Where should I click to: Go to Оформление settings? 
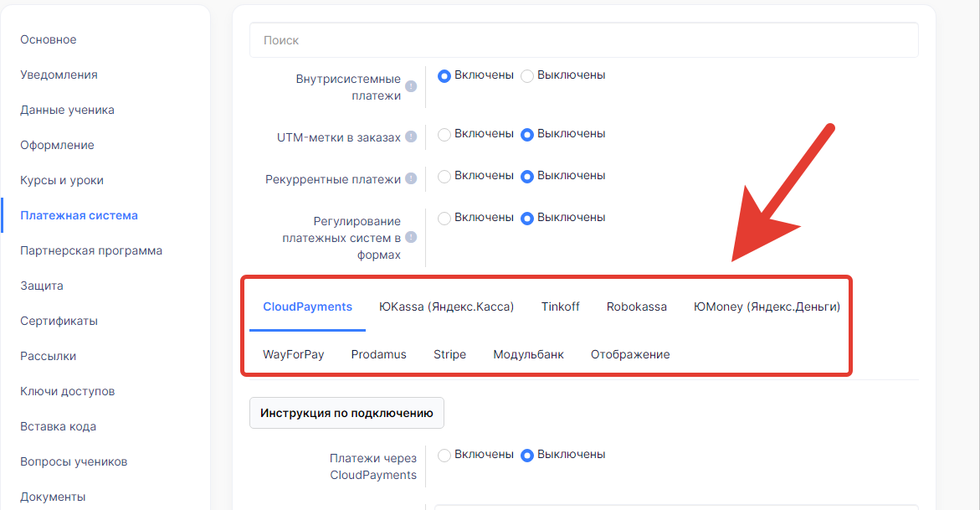57,145
